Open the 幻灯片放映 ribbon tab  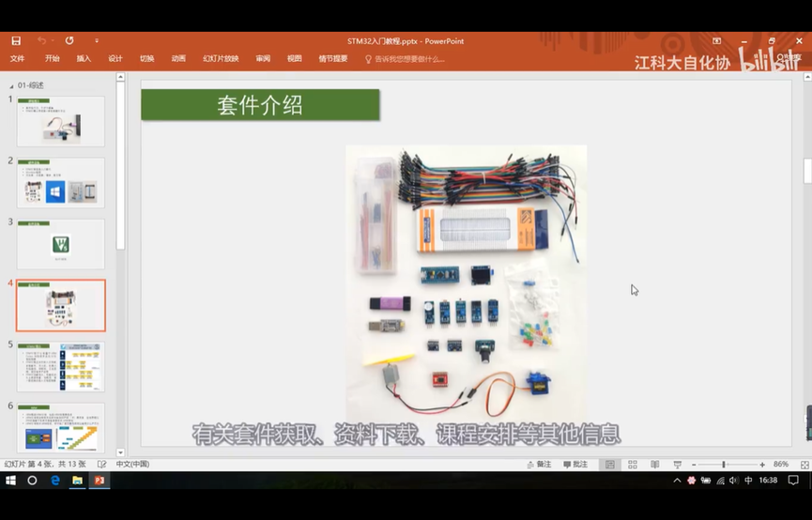(x=221, y=58)
